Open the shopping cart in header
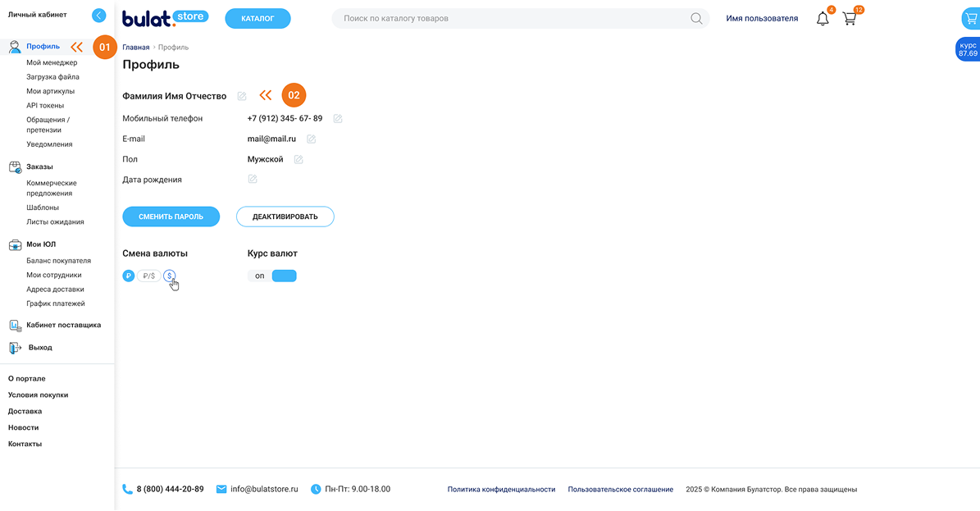The height and width of the screenshot is (511, 980). coord(850,19)
